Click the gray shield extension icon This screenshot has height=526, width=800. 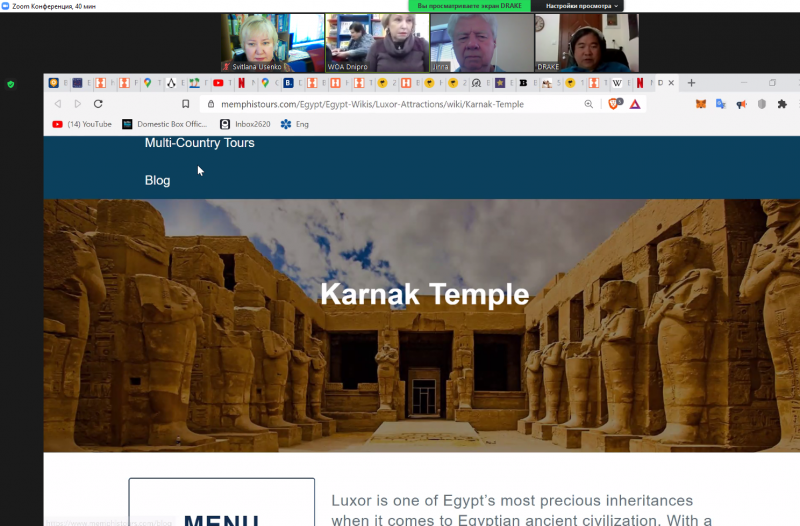click(762, 104)
